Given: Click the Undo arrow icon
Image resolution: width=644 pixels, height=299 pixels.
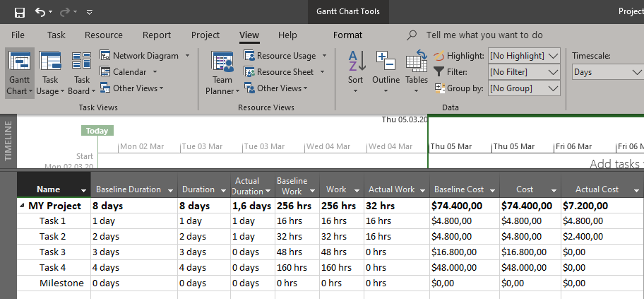Looking at the screenshot, I should pos(40,13).
